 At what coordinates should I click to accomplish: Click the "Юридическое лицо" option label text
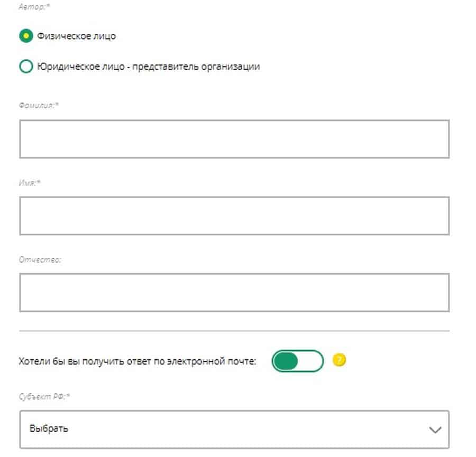[148, 67]
